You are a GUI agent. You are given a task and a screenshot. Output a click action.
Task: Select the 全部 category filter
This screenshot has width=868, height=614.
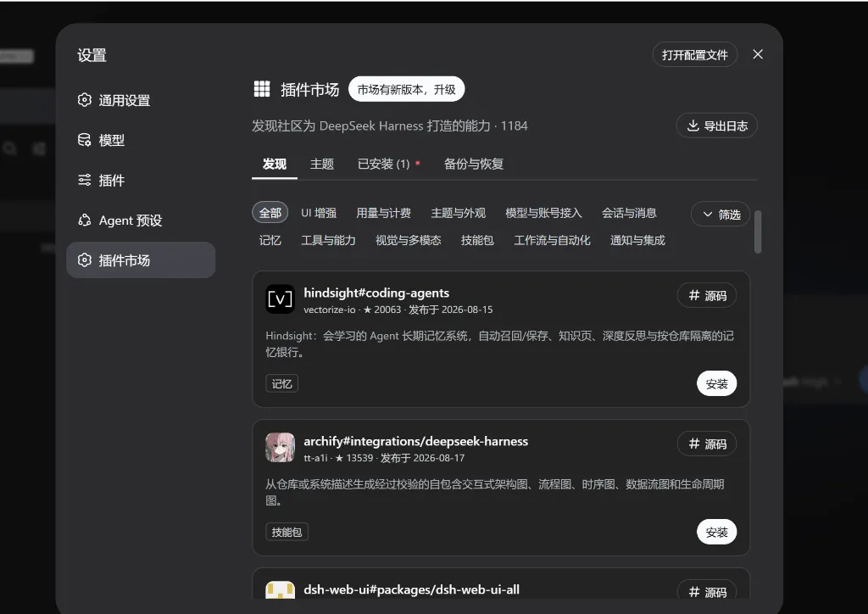pos(270,213)
